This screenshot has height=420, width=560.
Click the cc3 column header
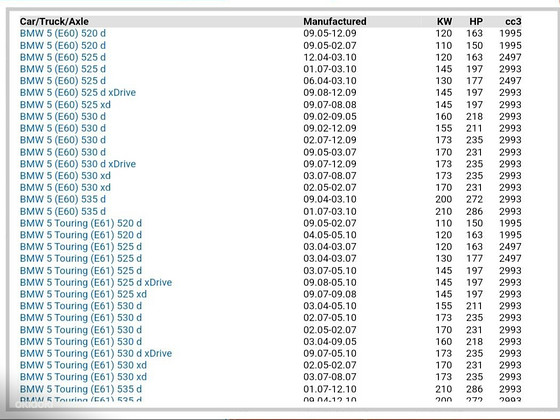(x=513, y=21)
